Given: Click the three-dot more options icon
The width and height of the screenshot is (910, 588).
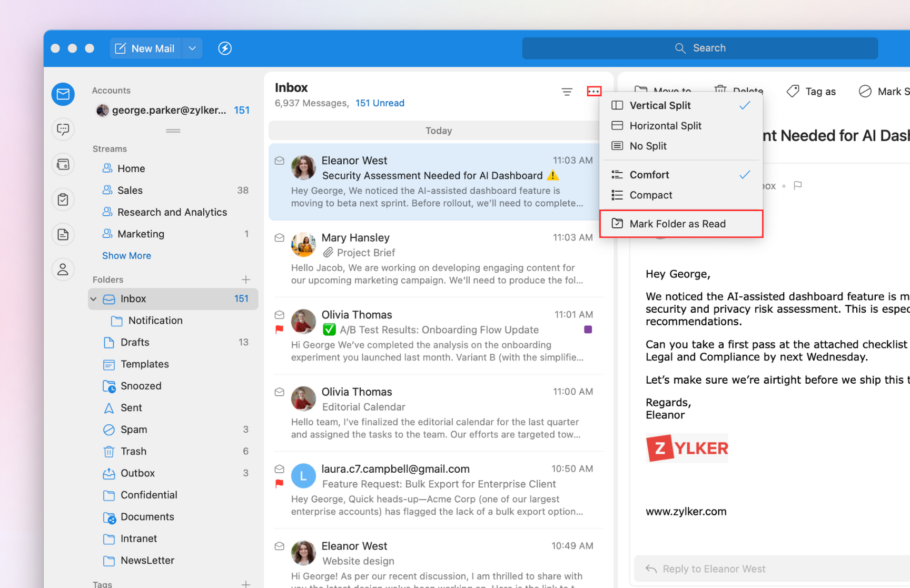Looking at the screenshot, I should (594, 92).
